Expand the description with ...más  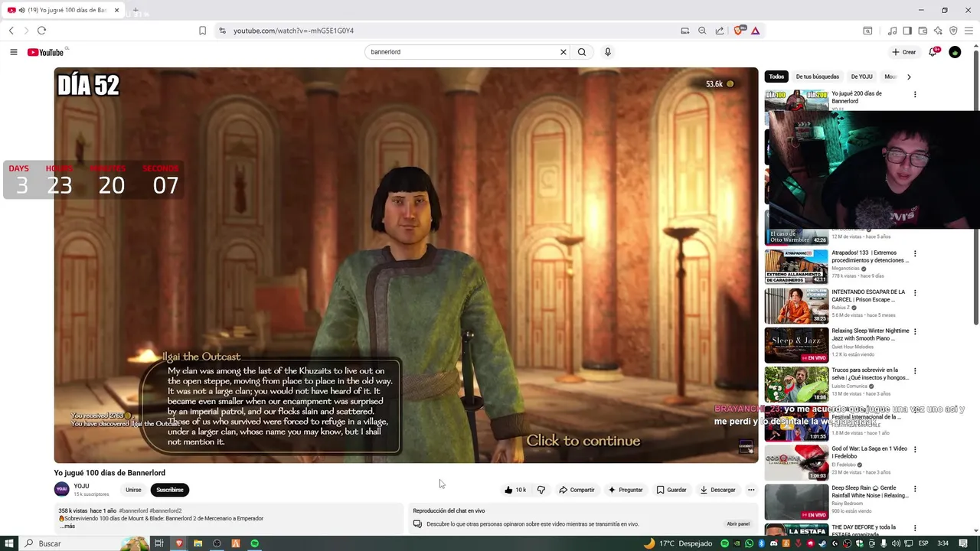[x=67, y=527]
